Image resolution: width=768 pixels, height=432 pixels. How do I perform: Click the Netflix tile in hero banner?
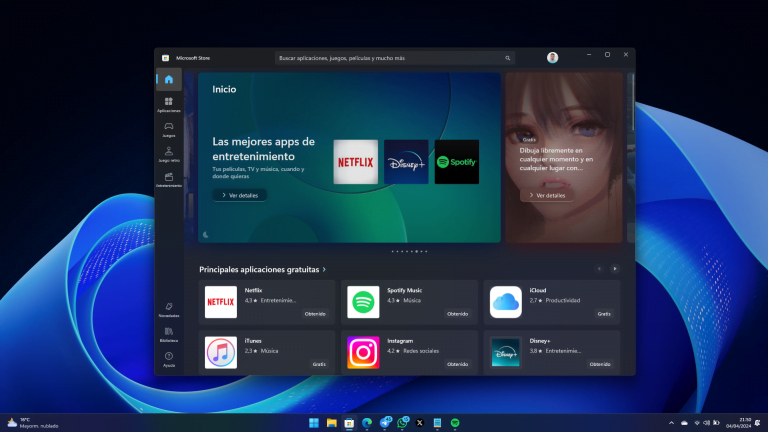tap(356, 162)
